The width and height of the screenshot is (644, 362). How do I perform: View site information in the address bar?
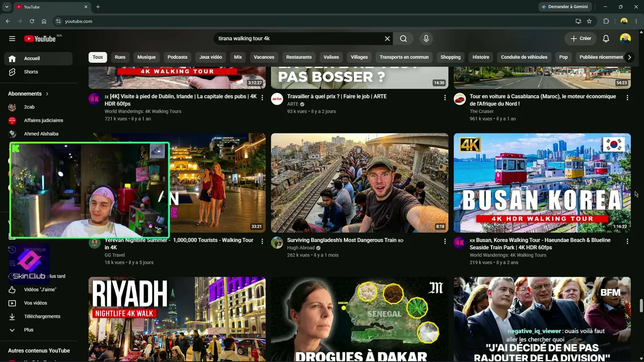58,21
